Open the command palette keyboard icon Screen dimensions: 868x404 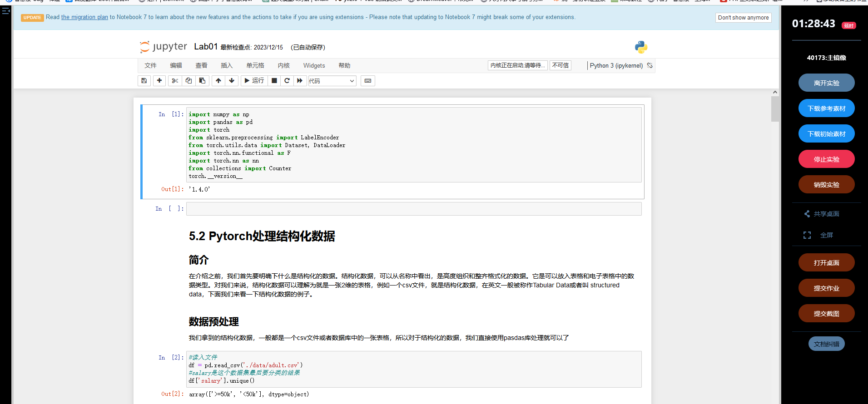click(x=368, y=81)
